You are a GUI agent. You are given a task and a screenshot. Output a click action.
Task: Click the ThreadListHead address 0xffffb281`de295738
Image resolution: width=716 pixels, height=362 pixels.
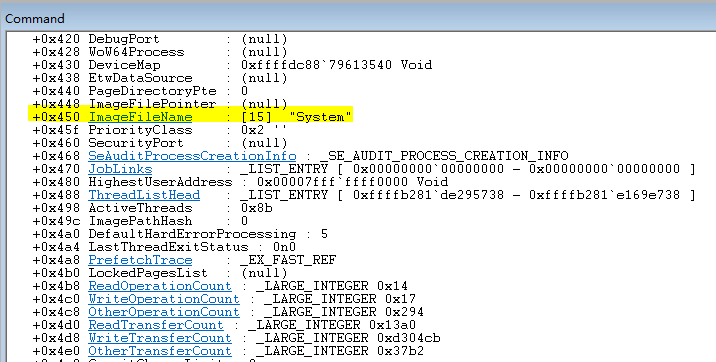coord(428,195)
